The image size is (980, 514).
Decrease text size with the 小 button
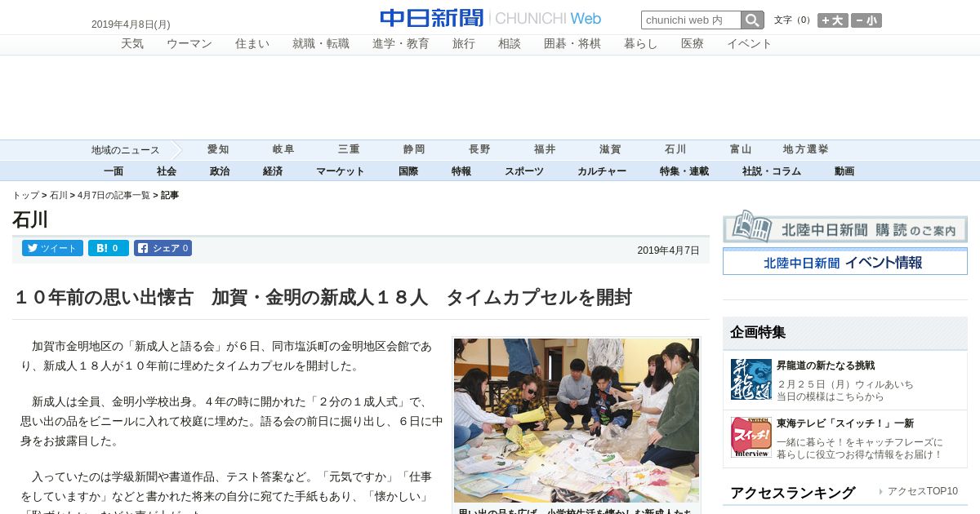(x=866, y=20)
